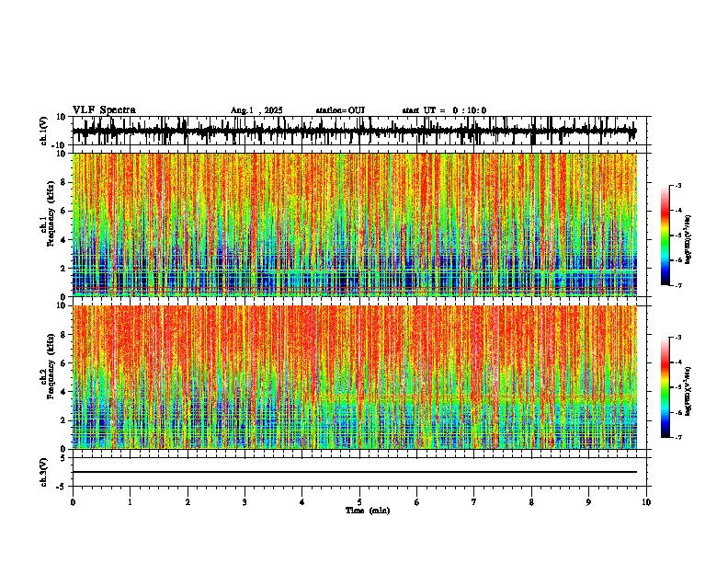Click the "5" tick of ch.3(V) axis
The width and height of the screenshot is (728, 563).
pyautogui.click(x=64, y=458)
